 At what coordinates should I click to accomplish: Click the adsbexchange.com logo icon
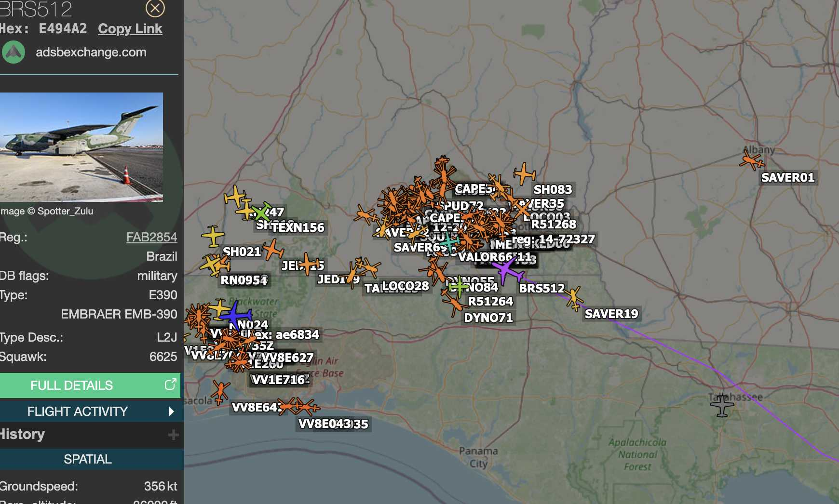(14, 52)
